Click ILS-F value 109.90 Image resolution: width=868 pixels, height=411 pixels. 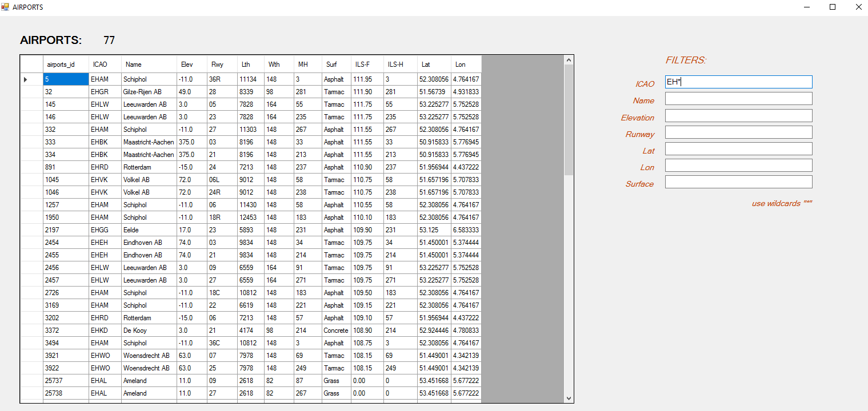coord(367,230)
